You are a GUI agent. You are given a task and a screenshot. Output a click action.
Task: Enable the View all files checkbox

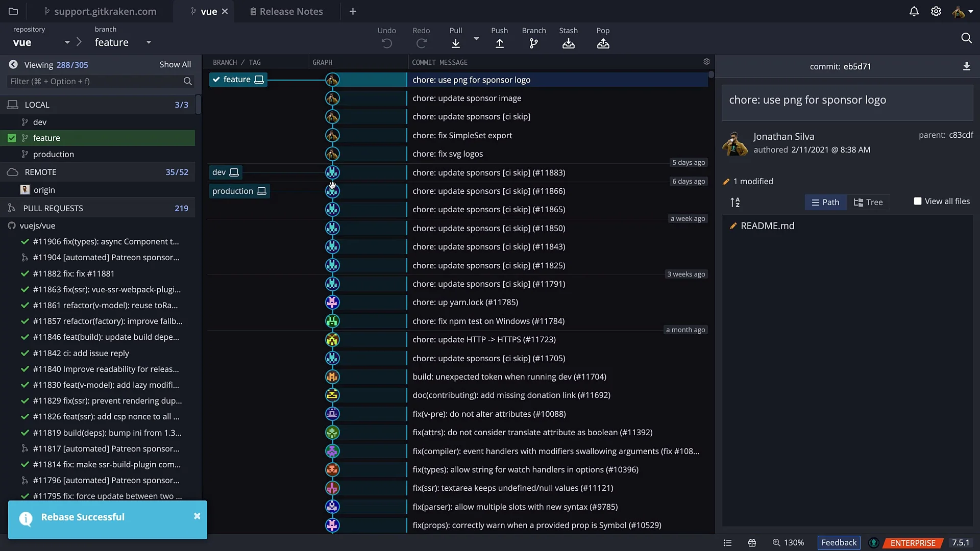917,201
